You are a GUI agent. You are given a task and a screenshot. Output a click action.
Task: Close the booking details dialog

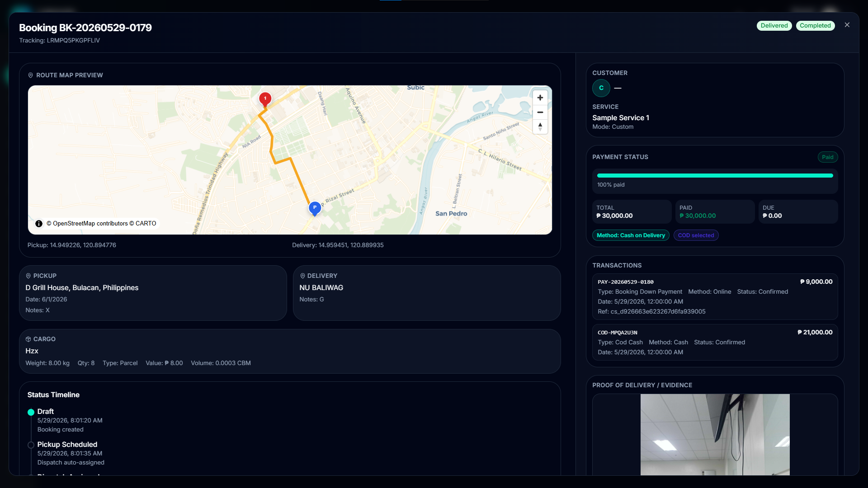pyautogui.click(x=847, y=25)
